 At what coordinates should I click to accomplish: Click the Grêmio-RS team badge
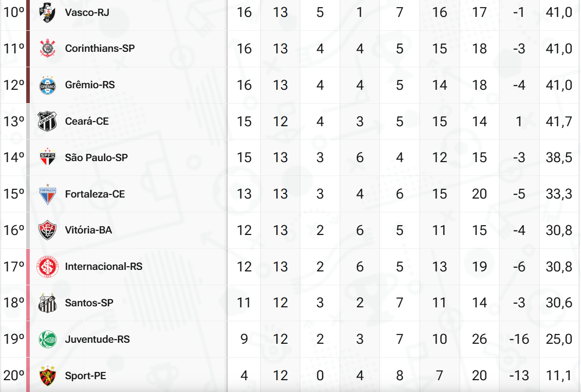[x=48, y=85]
